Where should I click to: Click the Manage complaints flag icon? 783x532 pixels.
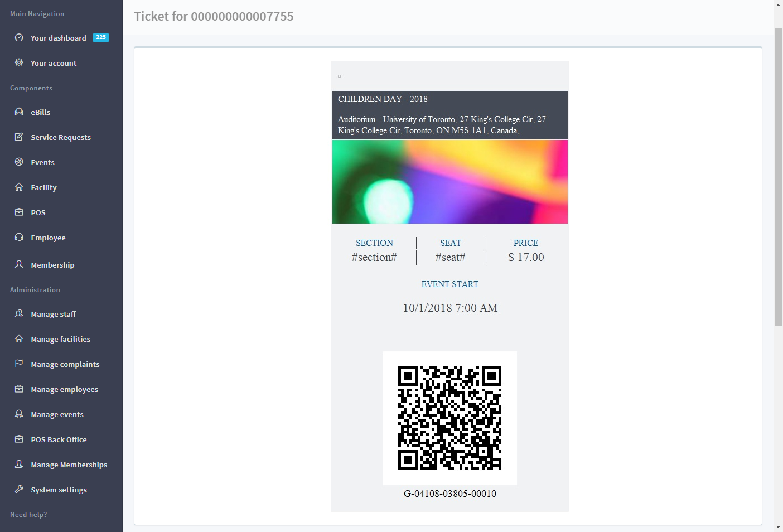pos(19,364)
